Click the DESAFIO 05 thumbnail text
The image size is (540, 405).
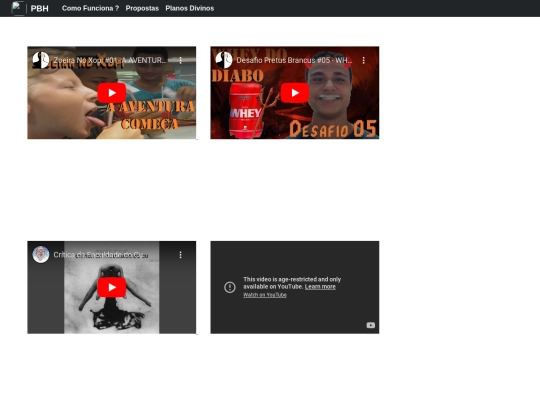pyautogui.click(x=333, y=129)
